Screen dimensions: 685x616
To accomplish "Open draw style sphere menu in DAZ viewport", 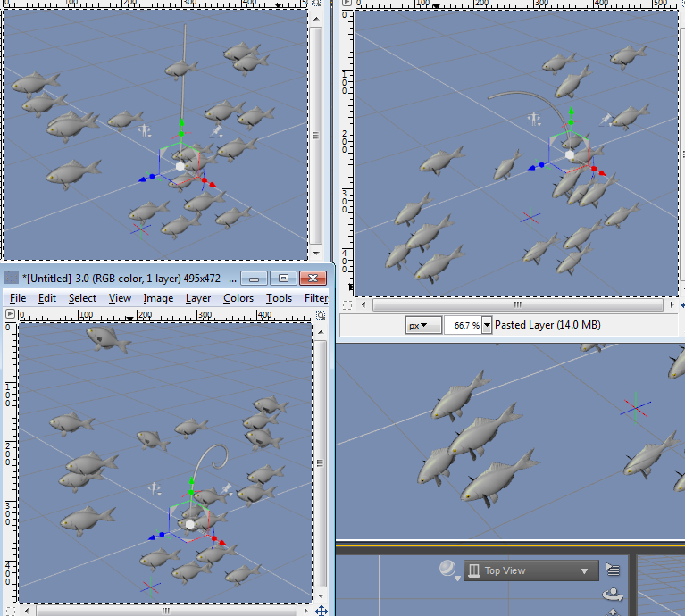I will 448,570.
